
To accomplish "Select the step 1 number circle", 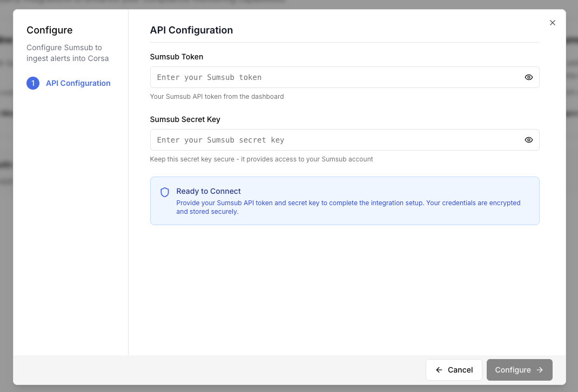I will pyautogui.click(x=33, y=83).
